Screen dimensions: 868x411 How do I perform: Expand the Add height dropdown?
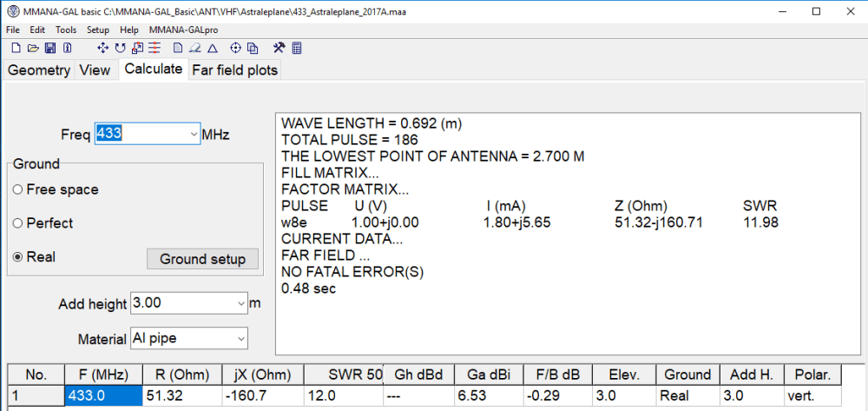(x=240, y=304)
